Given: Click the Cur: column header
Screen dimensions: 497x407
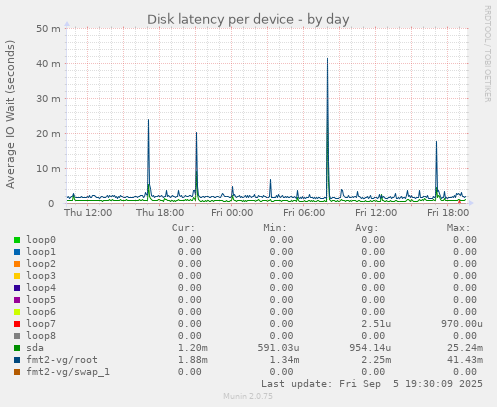Looking at the screenshot, I should pos(183,228).
